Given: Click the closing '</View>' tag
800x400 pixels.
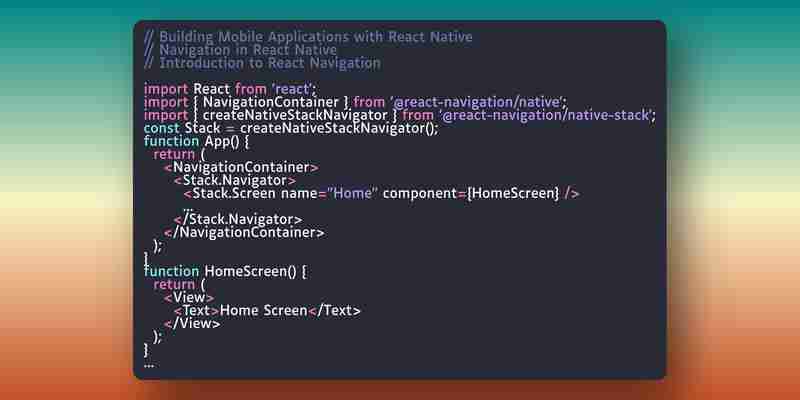Looking at the screenshot, I should point(192,324).
